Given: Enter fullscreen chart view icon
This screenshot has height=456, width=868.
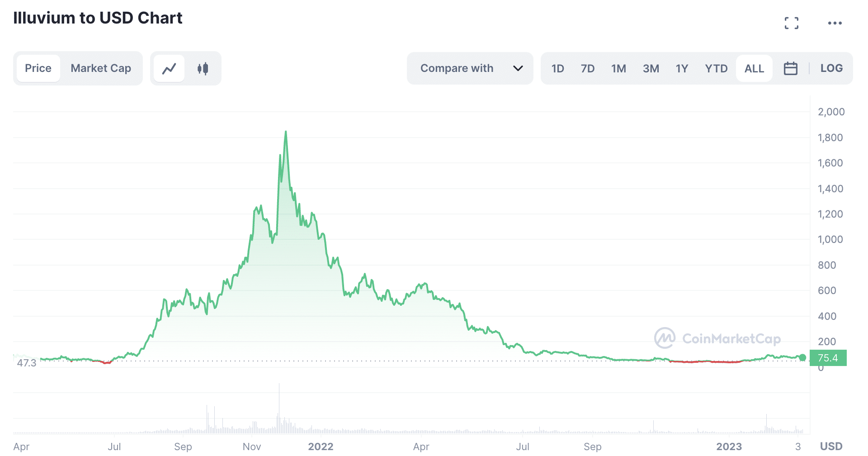Looking at the screenshot, I should click(791, 23).
